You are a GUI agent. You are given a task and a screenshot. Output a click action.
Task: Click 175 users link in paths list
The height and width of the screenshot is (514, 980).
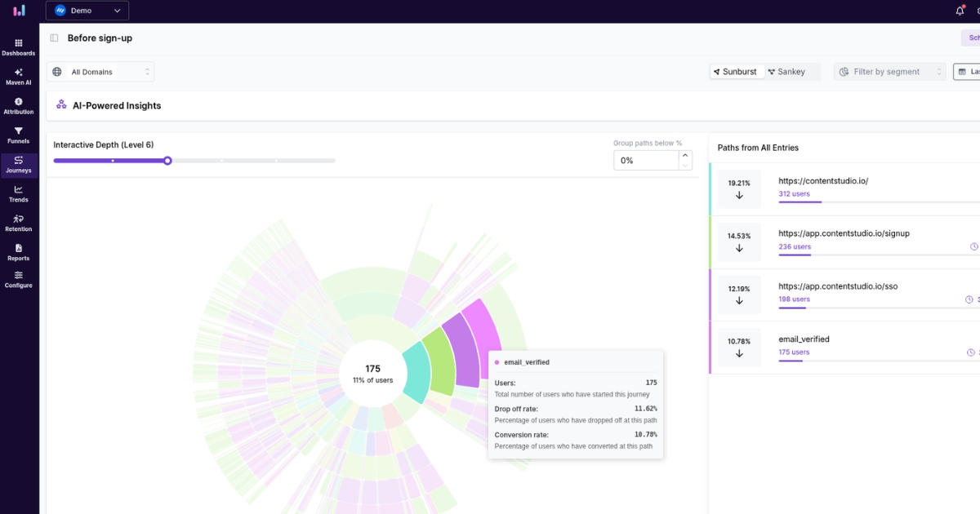click(795, 352)
